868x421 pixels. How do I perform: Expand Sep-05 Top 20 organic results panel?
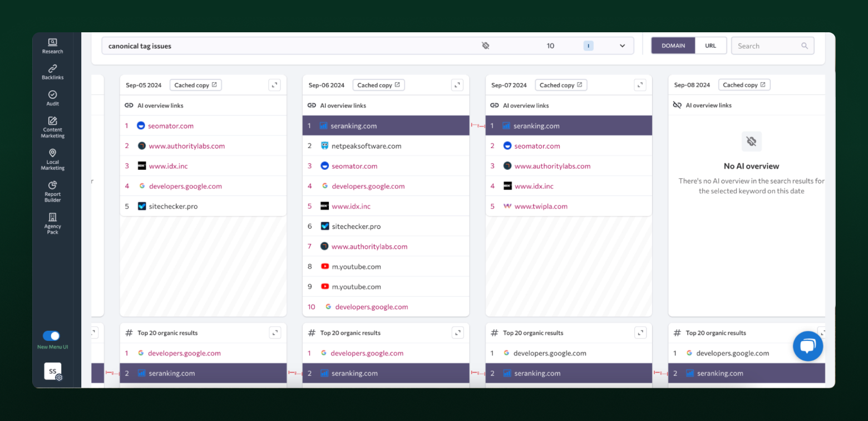click(x=275, y=332)
